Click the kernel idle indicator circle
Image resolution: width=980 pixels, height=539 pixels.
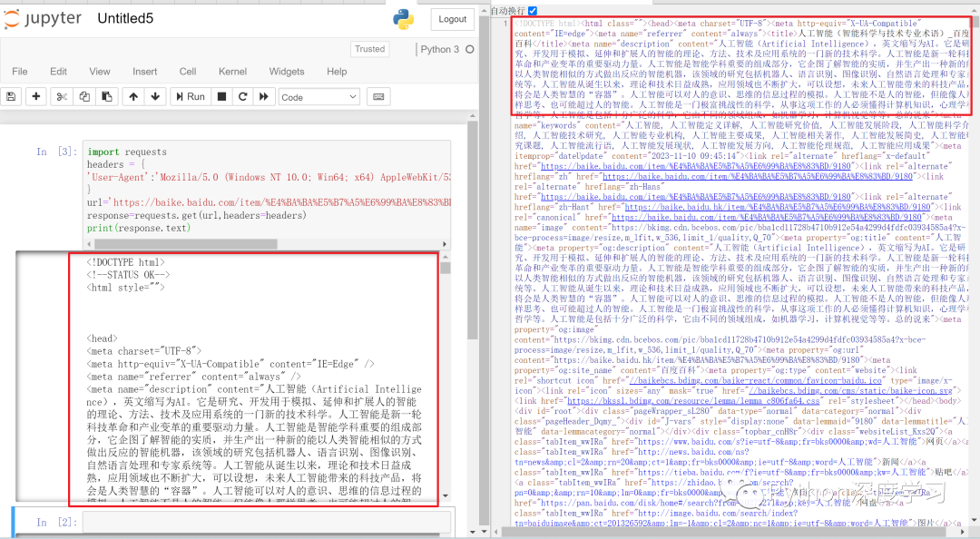(469, 49)
